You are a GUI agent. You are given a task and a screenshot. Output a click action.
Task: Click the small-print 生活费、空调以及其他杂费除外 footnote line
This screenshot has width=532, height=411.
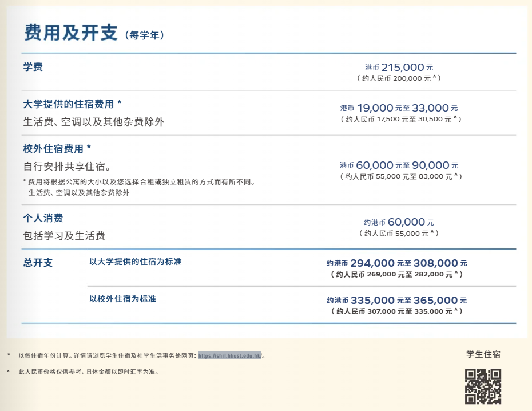79,193
